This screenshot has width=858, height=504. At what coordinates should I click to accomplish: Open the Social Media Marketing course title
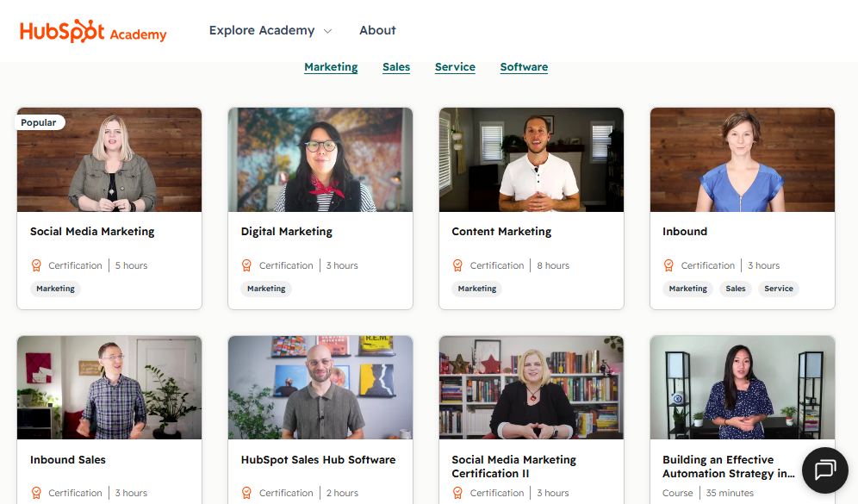point(92,232)
